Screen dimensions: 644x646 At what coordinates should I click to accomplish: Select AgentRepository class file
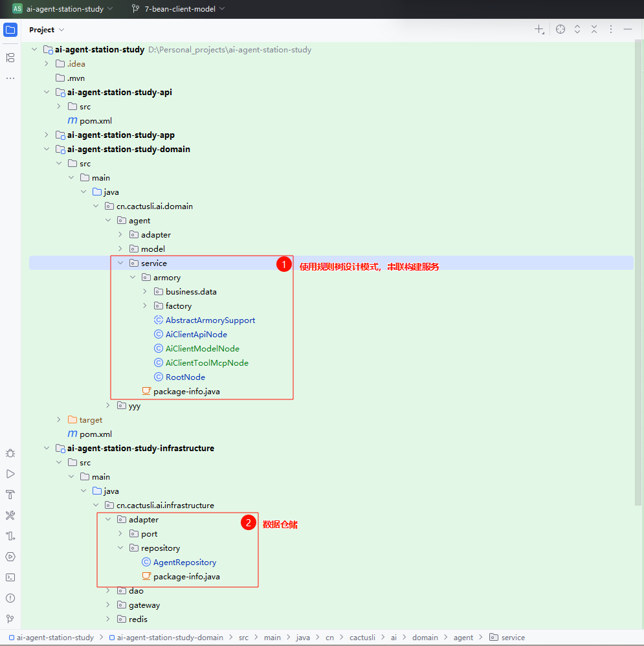point(184,562)
